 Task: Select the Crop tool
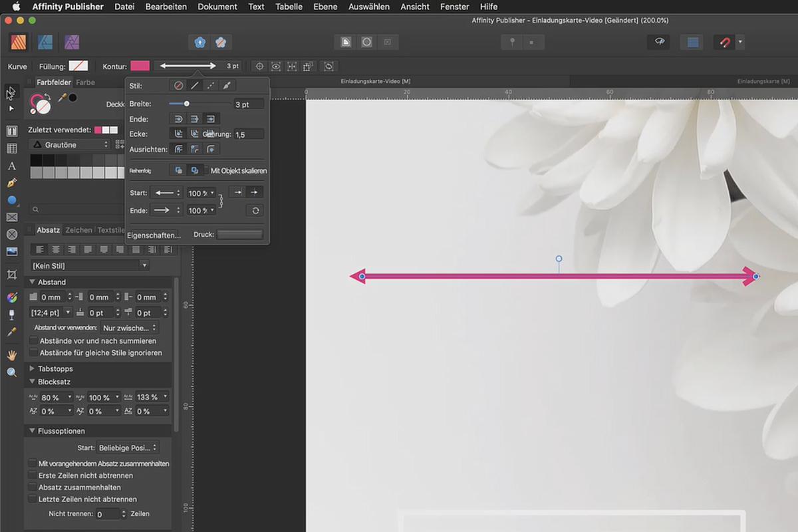point(11,274)
